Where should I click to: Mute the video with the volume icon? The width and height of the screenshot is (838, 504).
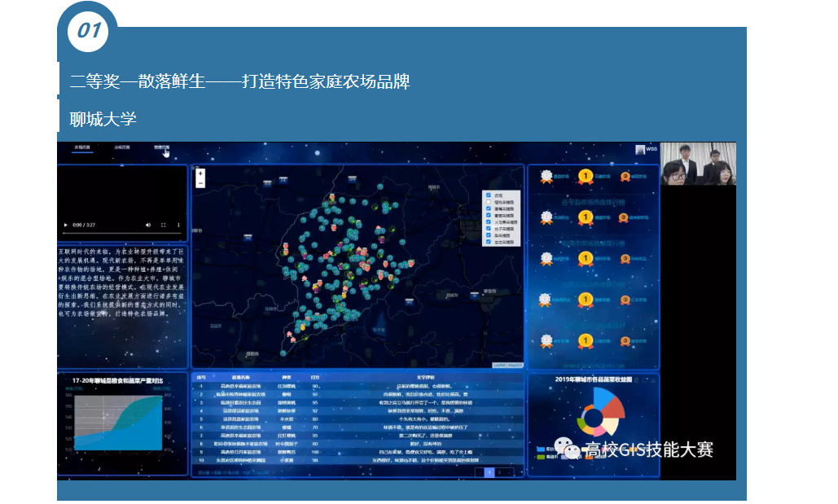[x=148, y=225]
